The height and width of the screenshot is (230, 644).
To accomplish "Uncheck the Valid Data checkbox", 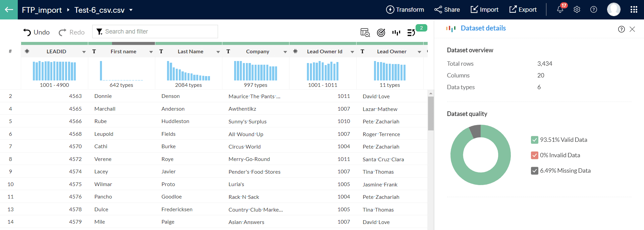I will [x=535, y=140].
